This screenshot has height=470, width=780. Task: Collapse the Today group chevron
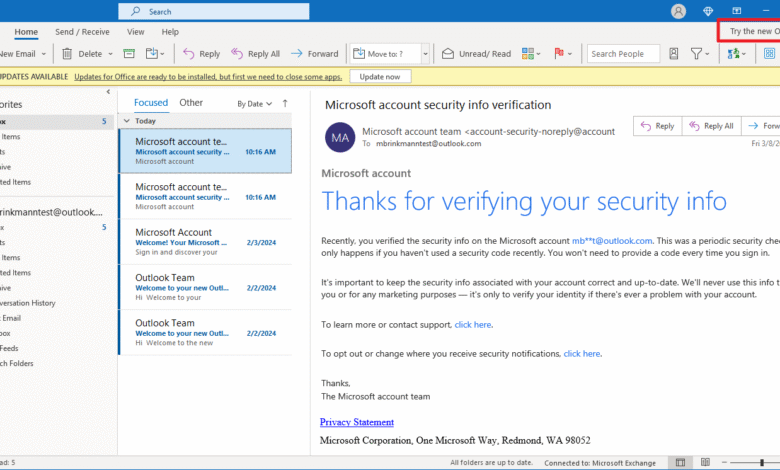coord(126,121)
